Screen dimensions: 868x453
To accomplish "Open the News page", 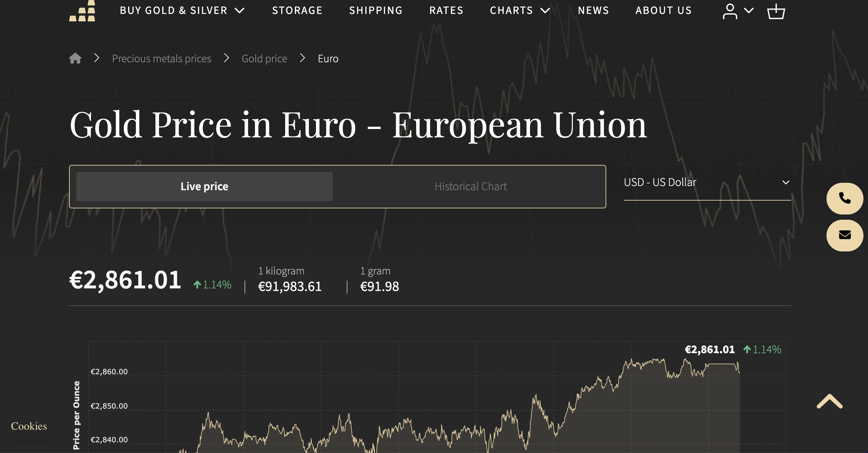I will pyautogui.click(x=593, y=10).
